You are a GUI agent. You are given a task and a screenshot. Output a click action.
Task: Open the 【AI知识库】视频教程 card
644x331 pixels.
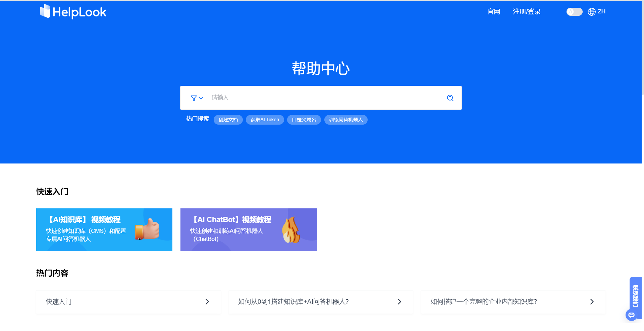pos(104,230)
